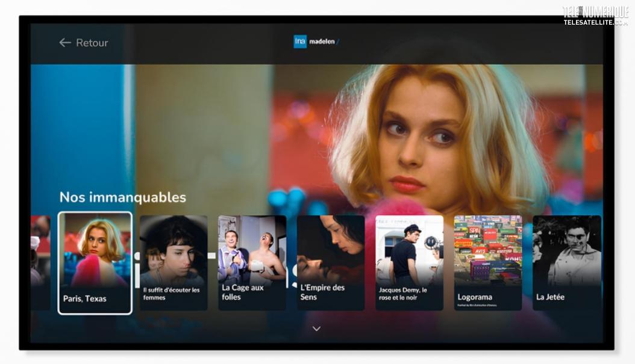The width and height of the screenshot is (635, 364).
Task: Select Jacques Demy, le rose et le noir
Action: tap(410, 263)
